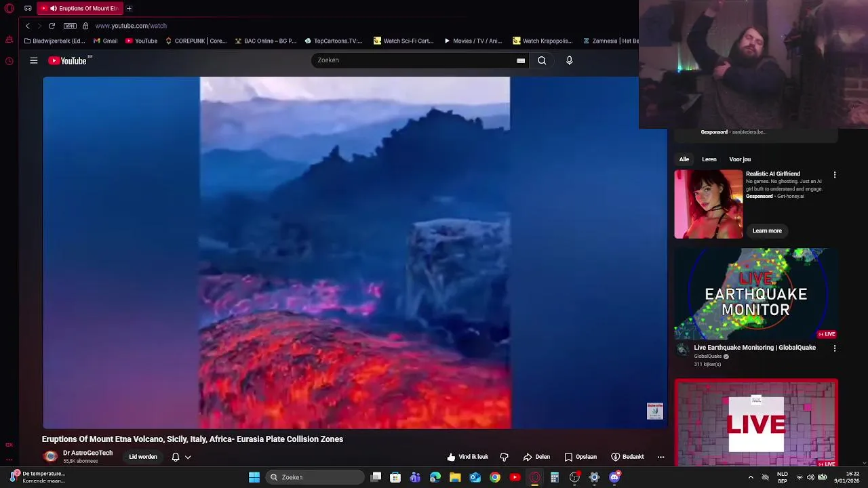Open more actions three-dot menu under video
Image resolution: width=868 pixels, height=488 pixels.
660,457
